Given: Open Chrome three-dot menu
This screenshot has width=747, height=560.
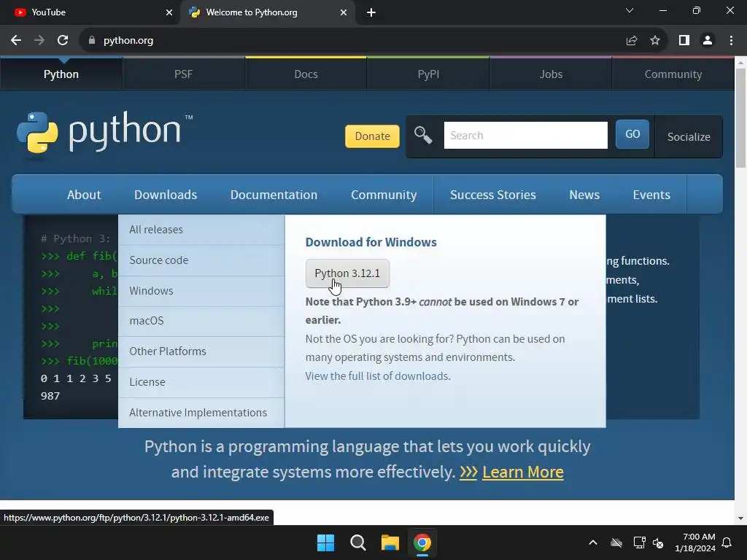Looking at the screenshot, I should [x=731, y=41].
